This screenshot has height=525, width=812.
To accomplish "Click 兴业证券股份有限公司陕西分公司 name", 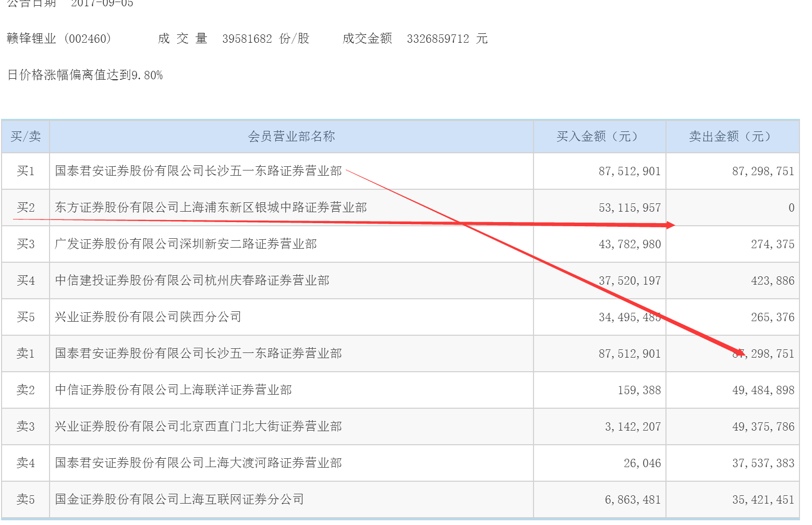I will coord(148,317).
